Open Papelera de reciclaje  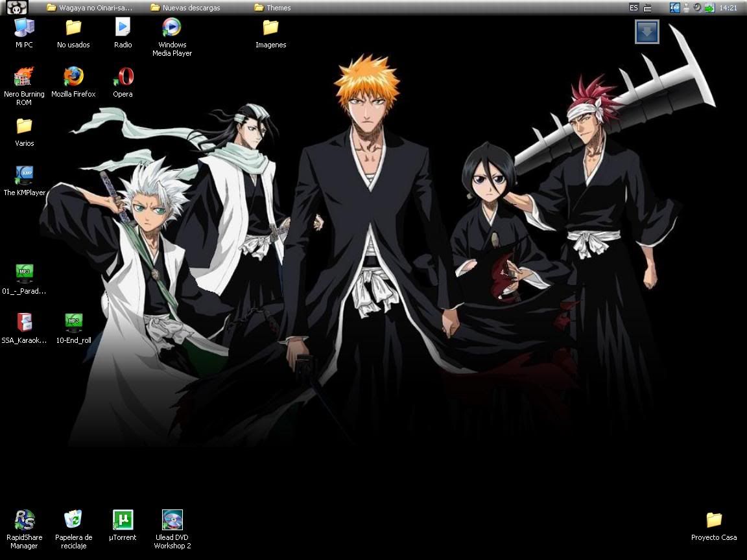(73, 530)
